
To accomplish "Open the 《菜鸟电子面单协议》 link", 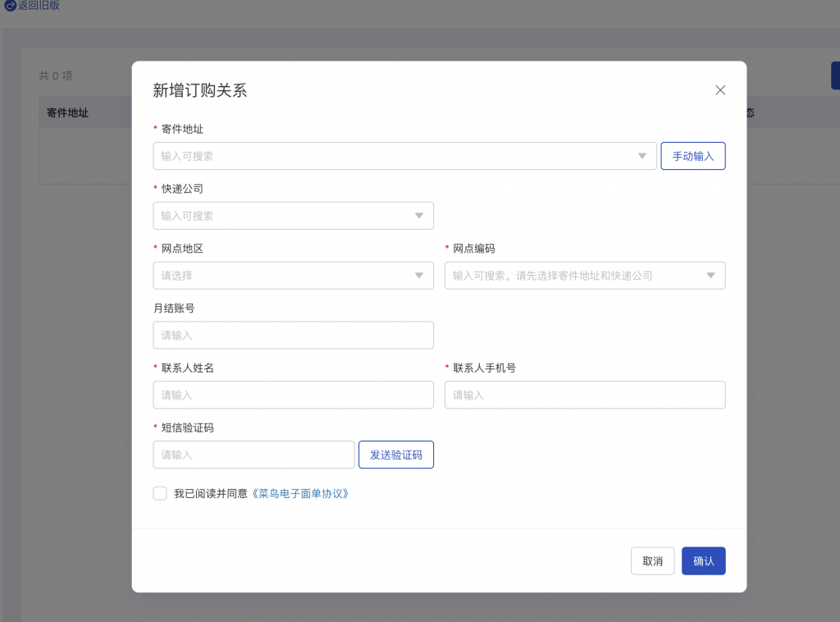I will click(x=300, y=494).
